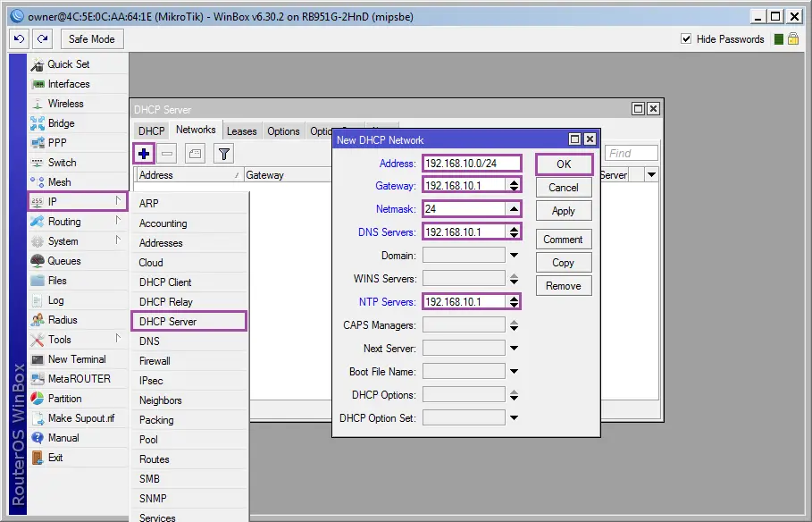Toggle the Hide Passwords checkbox

(686, 38)
